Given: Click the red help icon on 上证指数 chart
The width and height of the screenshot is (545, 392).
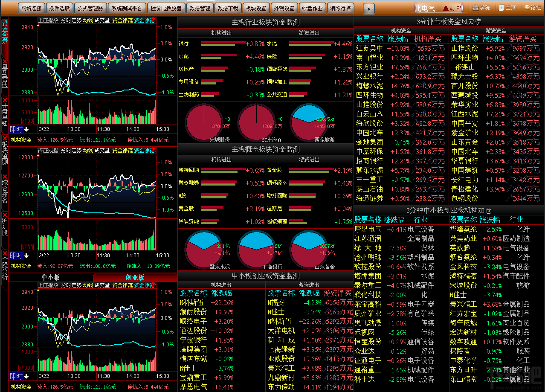Looking at the screenshot, I should pos(153,20).
